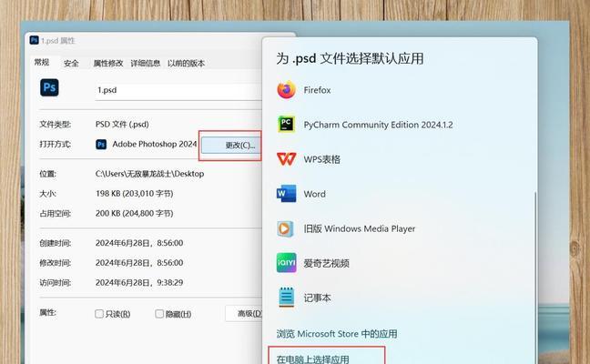Pick the 记事本 notepad icon

pyautogui.click(x=286, y=298)
